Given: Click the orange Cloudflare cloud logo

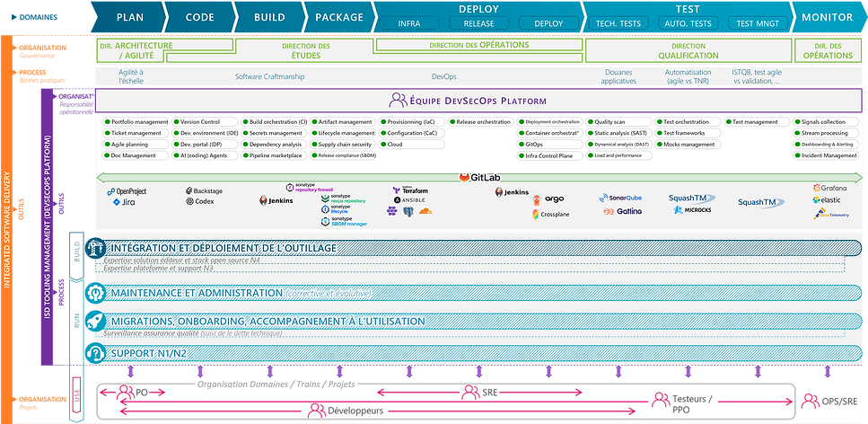Looking at the screenshot, I should (x=425, y=210).
